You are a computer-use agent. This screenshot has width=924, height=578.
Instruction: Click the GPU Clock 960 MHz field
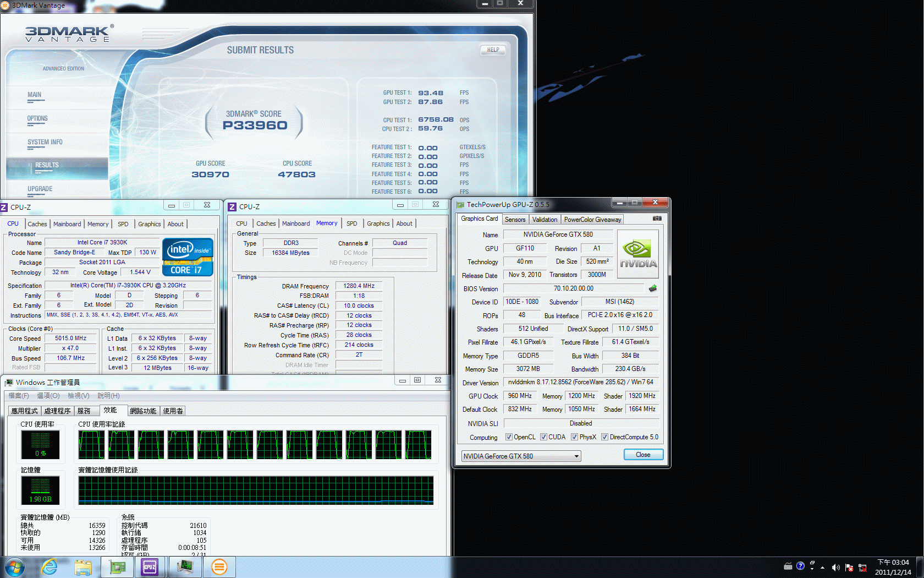(520, 396)
